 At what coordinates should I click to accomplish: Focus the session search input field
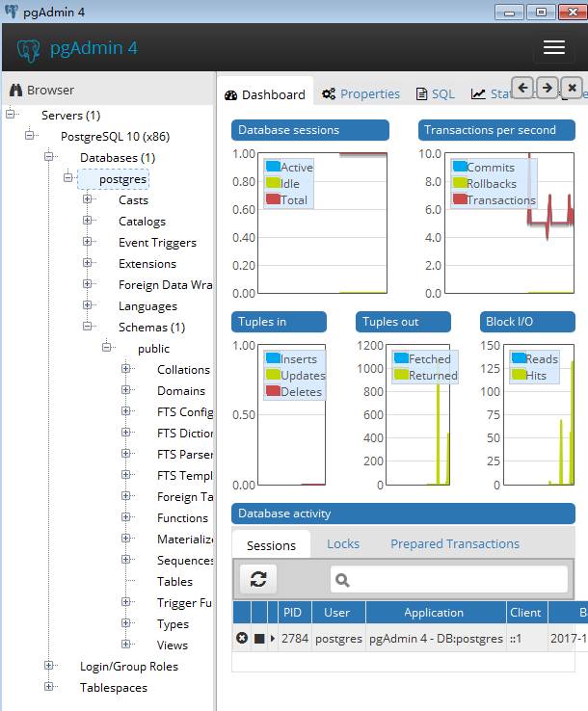coord(449,579)
